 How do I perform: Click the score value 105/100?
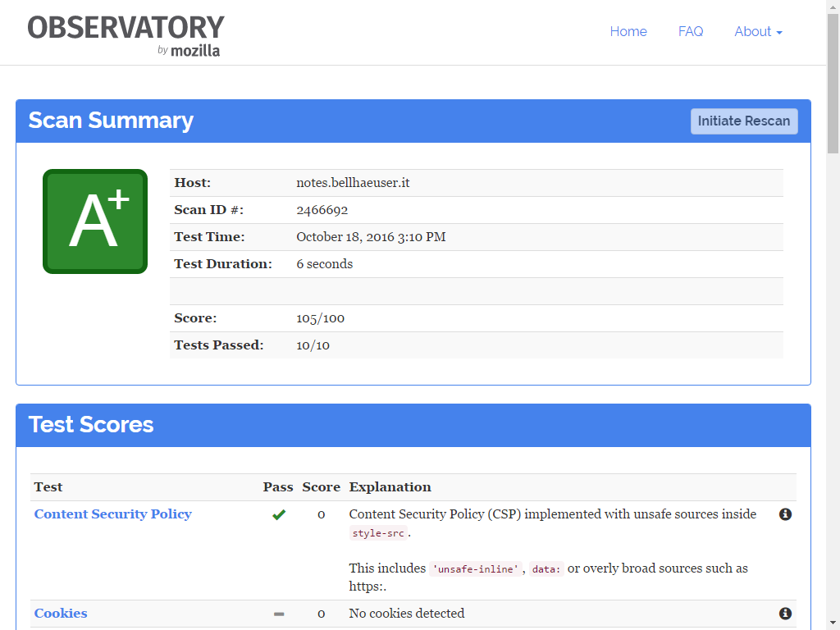click(x=321, y=318)
